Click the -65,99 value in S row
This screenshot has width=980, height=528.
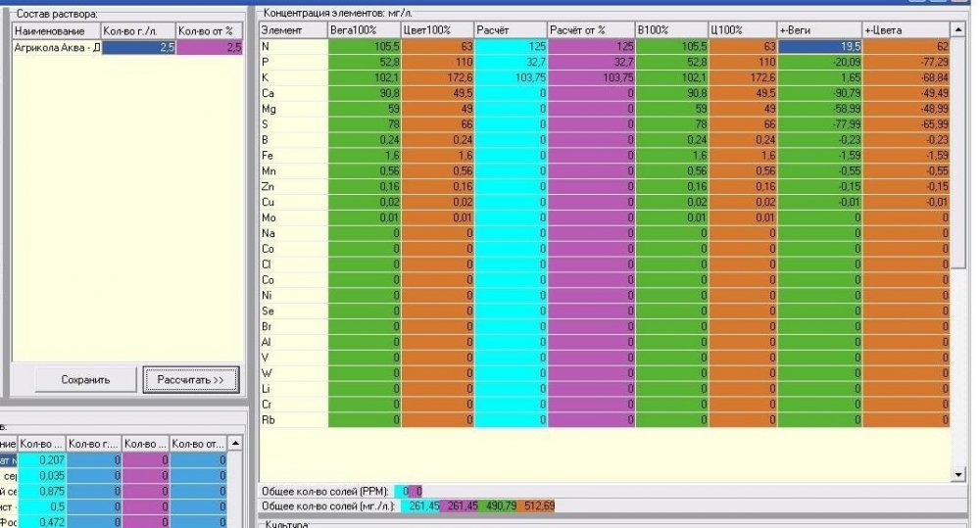pos(906,124)
